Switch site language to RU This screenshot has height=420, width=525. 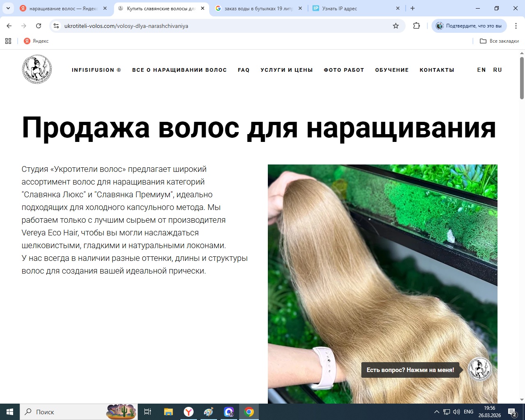coord(498,70)
